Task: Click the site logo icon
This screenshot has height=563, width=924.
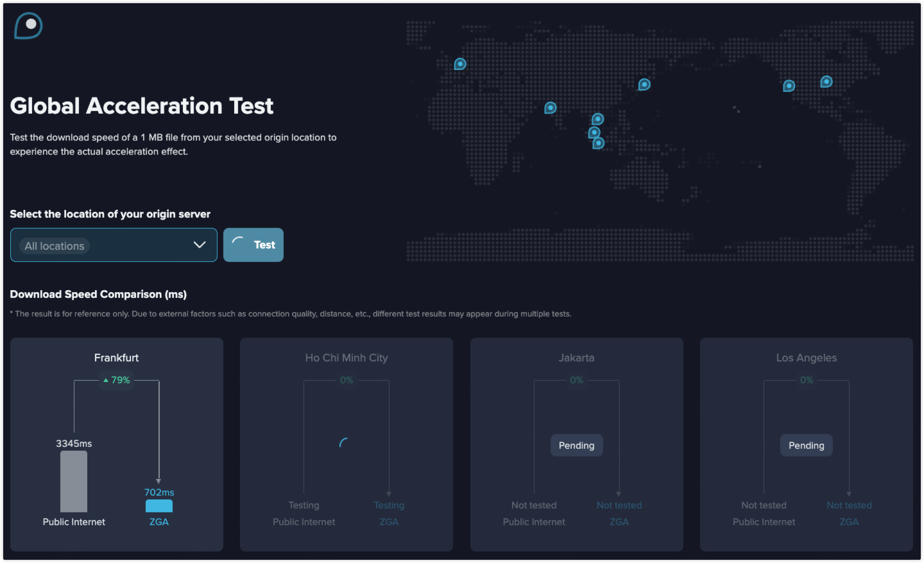Action: 28,26
